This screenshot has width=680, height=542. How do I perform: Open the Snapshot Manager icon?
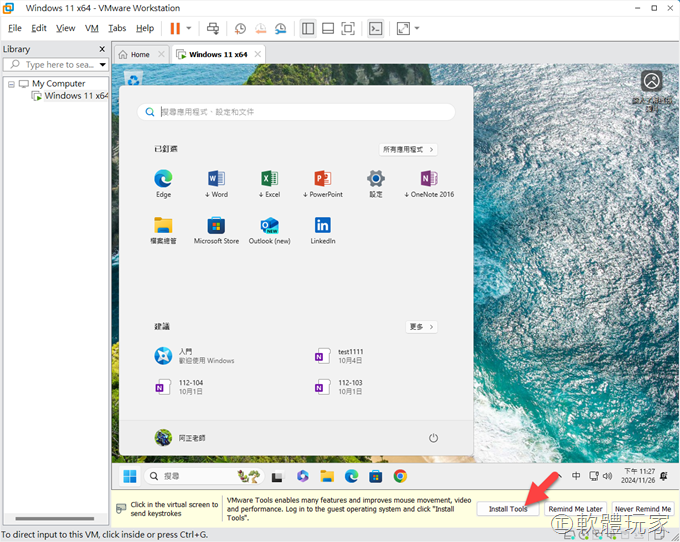pyautogui.click(x=281, y=28)
